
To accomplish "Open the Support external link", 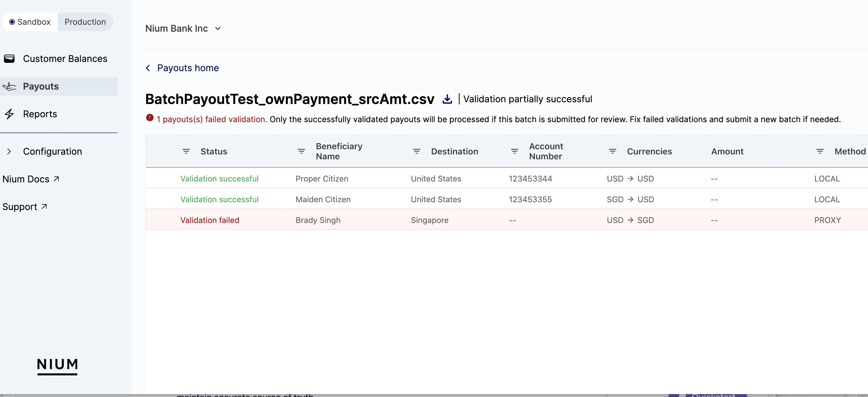I will click(x=24, y=207).
